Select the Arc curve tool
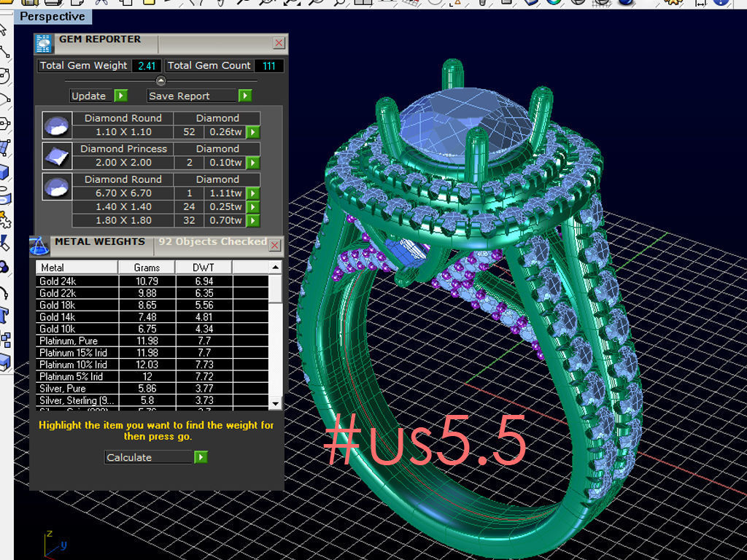747x560 pixels. click(x=4, y=99)
